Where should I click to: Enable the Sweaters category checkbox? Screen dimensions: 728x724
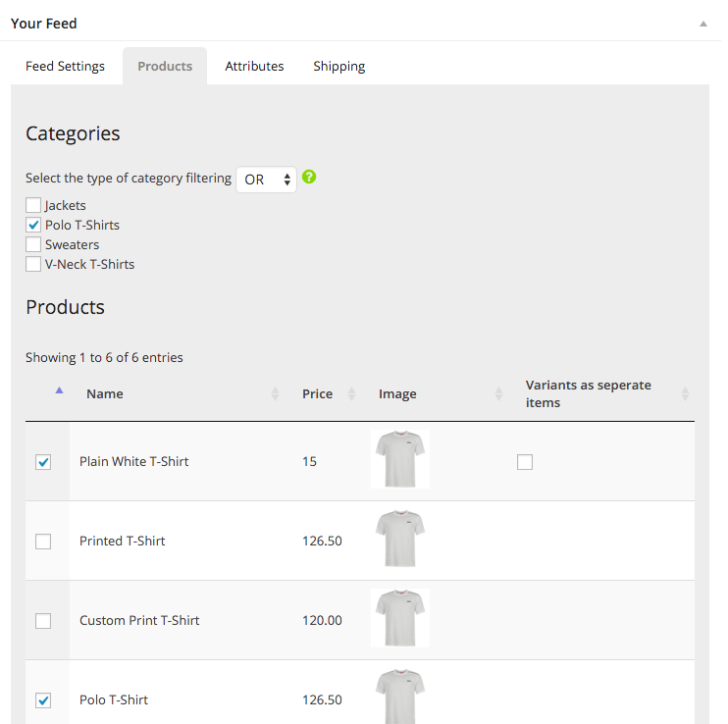tap(33, 244)
